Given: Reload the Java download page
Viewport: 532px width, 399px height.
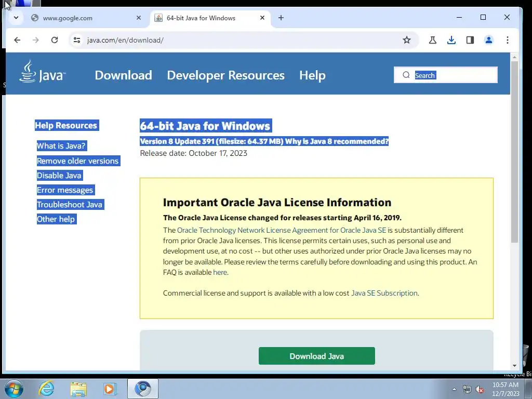Looking at the screenshot, I should pyautogui.click(x=54, y=40).
